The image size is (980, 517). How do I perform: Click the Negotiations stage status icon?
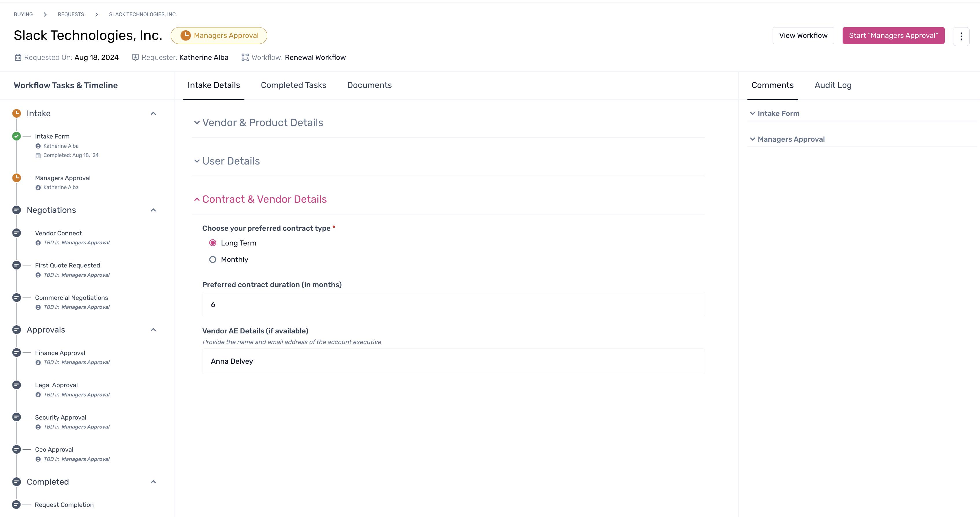16,210
